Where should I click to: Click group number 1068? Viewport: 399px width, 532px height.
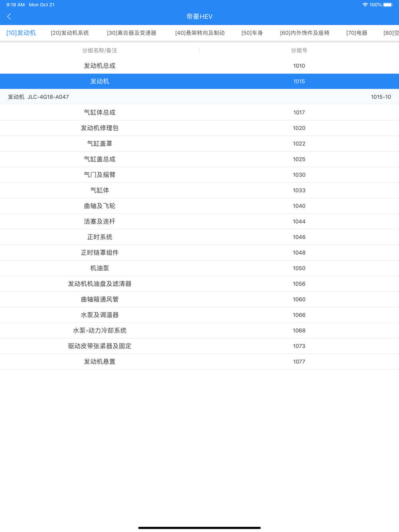pos(299,330)
